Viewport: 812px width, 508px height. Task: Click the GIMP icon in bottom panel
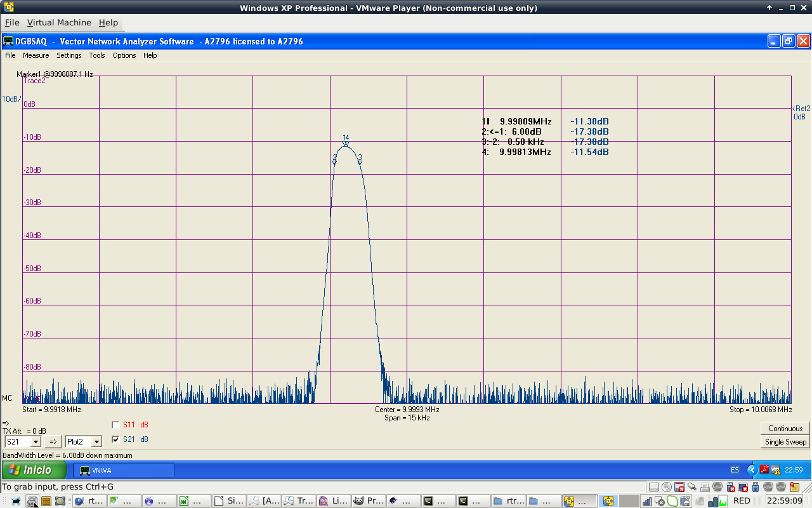pyautogui.click(x=358, y=501)
